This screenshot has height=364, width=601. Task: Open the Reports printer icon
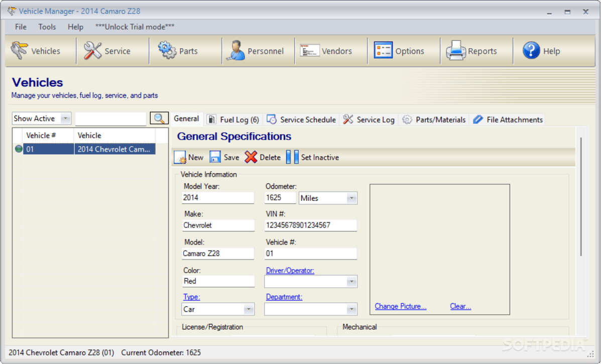(x=456, y=51)
